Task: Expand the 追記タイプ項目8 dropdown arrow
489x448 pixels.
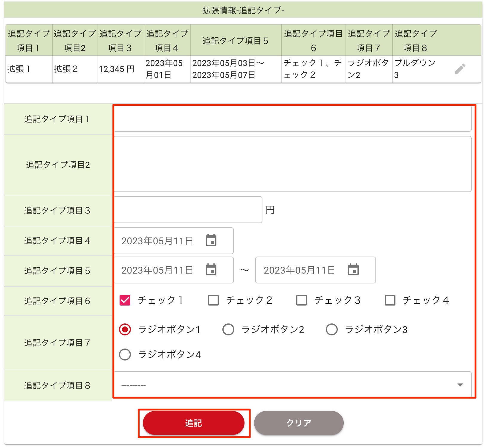Action: pos(460,385)
